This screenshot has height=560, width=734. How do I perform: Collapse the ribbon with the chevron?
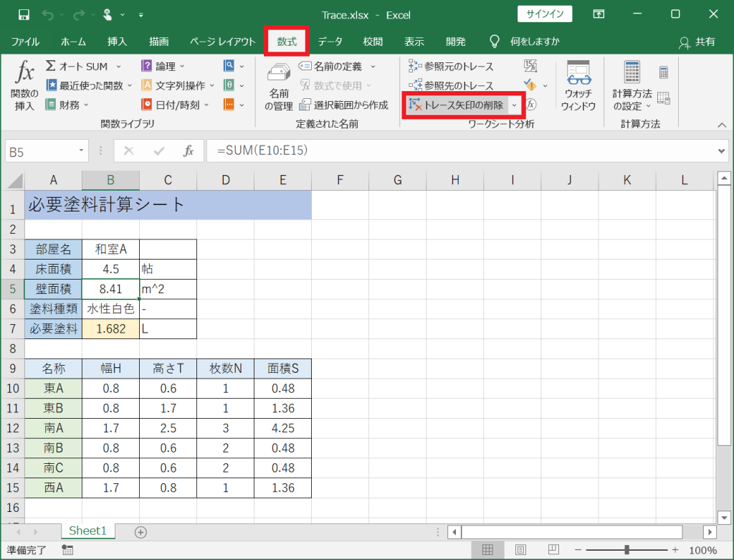722,125
